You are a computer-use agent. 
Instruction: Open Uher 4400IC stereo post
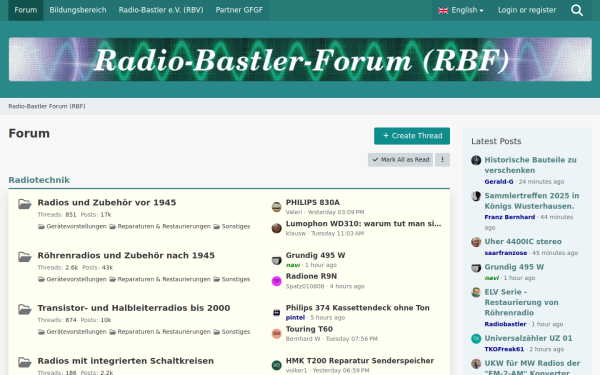tap(523, 242)
